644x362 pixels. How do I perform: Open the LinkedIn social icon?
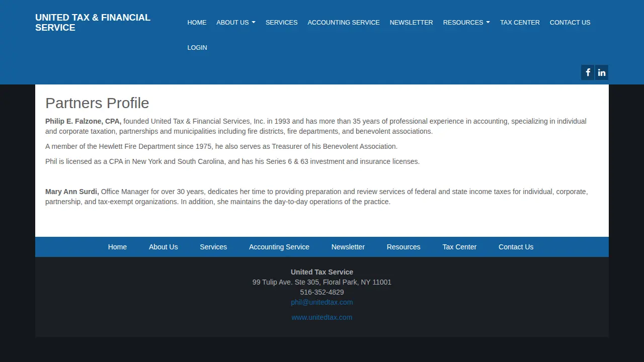click(602, 72)
